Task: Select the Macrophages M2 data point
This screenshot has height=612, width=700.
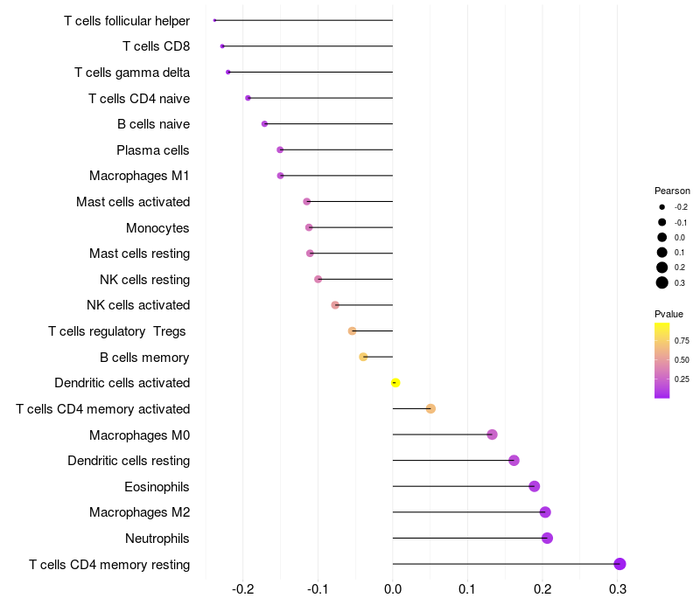Action: [545, 512]
